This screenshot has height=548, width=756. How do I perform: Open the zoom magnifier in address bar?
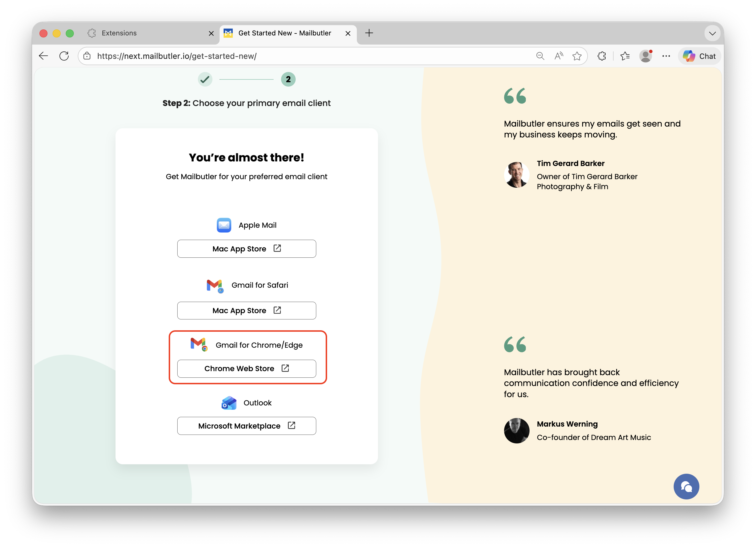click(x=540, y=56)
